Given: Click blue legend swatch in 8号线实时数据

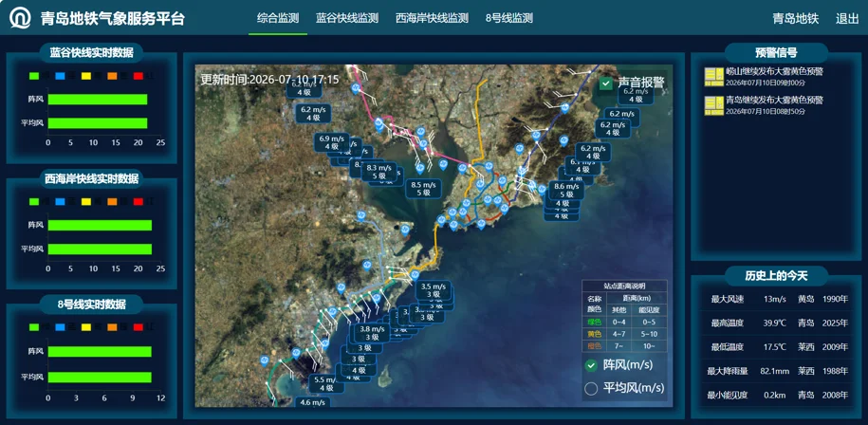Looking at the screenshot, I should point(61,327).
